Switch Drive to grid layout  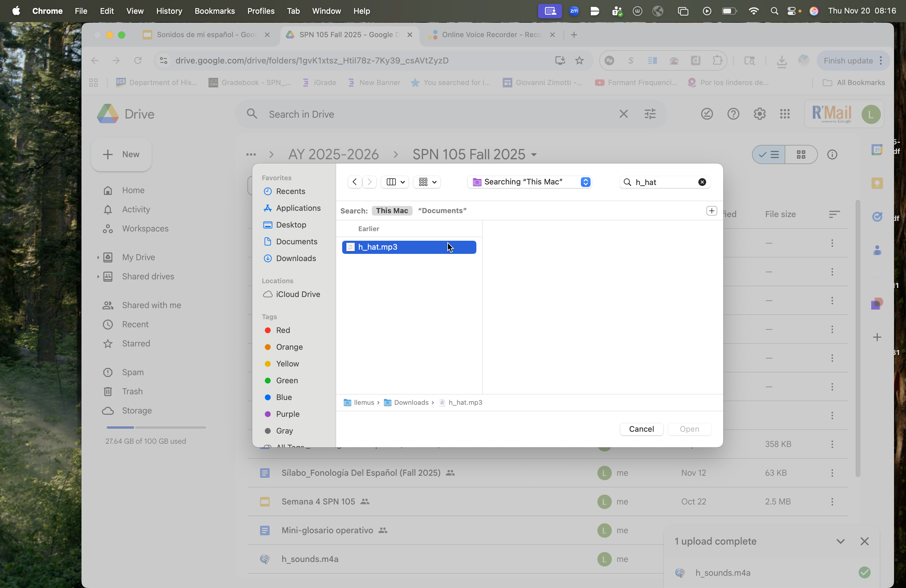801,154
